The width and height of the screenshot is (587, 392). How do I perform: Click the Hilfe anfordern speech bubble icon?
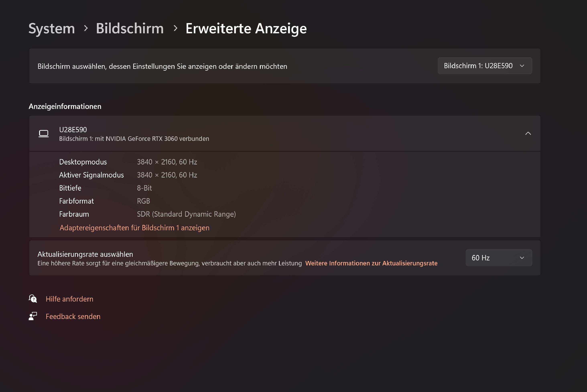coord(33,299)
